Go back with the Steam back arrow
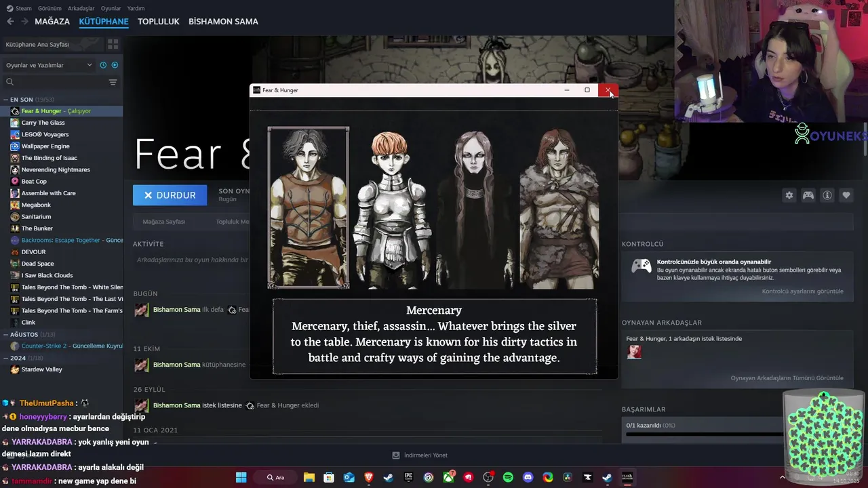This screenshot has width=868, height=488. pos(10,22)
